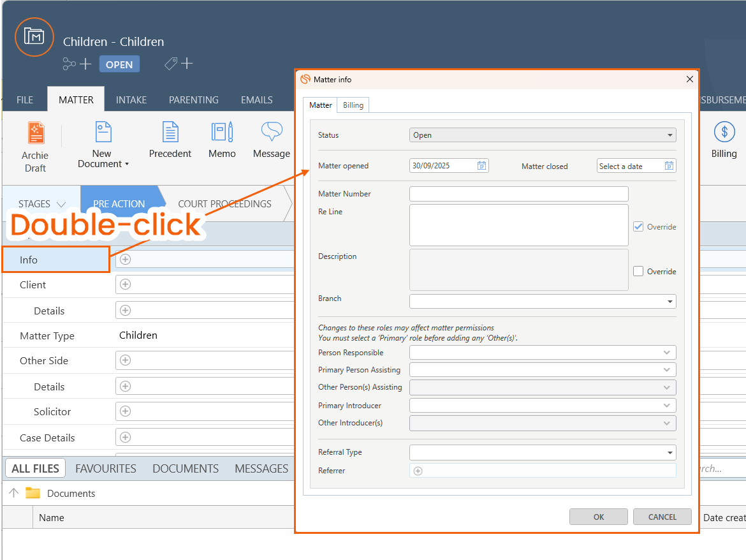
Task: Click into the Matter Number field
Action: pos(518,194)
